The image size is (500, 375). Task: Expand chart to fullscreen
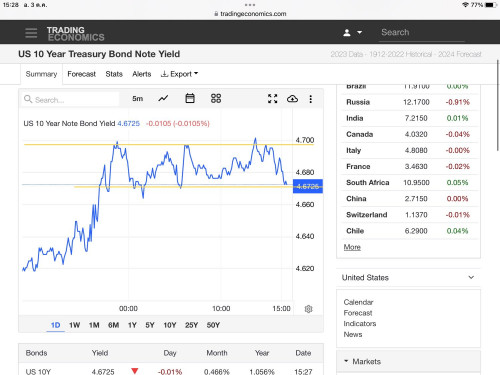[x=273, y=99]
